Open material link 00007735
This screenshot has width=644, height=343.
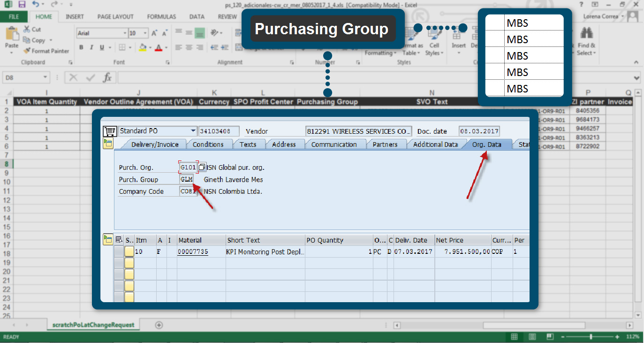[x=192, y=252]
